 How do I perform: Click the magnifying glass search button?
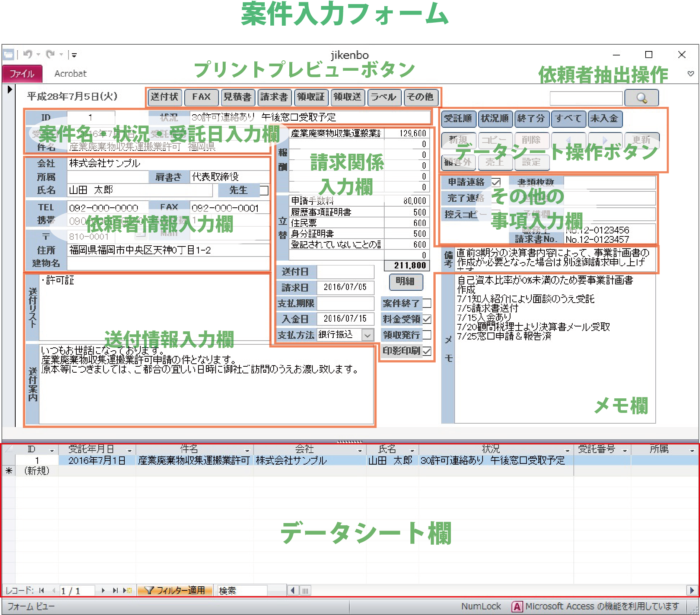coord(641,98)
